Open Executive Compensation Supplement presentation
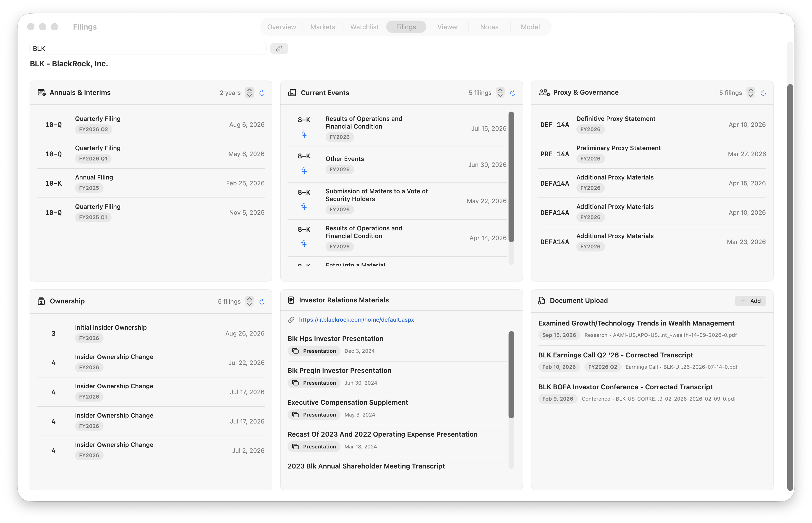The height and width of the screenshot is (523, 812). coord(397,409)
